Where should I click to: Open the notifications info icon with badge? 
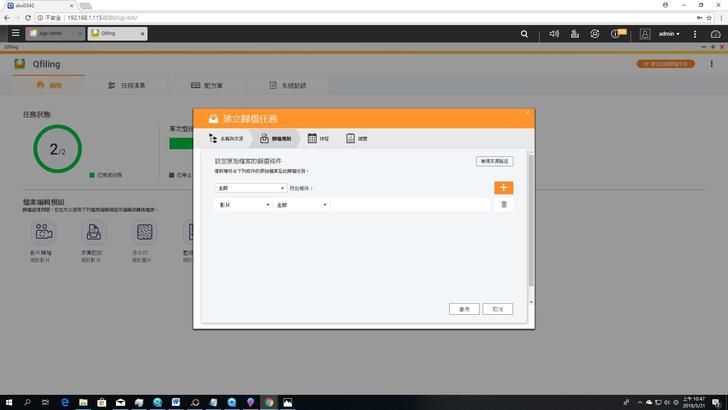(617, 33)
